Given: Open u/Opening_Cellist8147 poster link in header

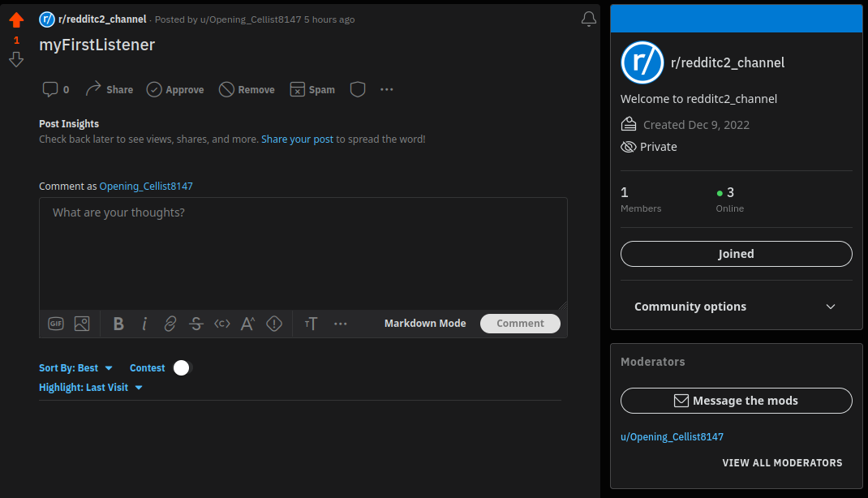Looking at the screenshot, I should point(251,19).
